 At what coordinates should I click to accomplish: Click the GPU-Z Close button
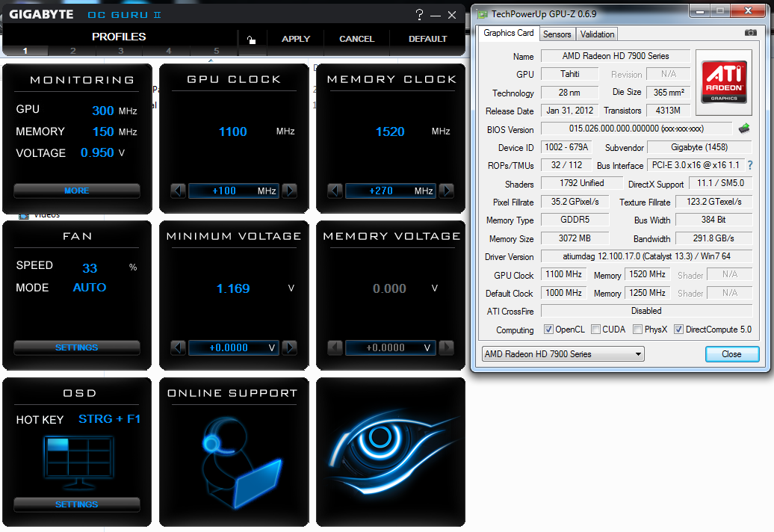tap(731, 354)
